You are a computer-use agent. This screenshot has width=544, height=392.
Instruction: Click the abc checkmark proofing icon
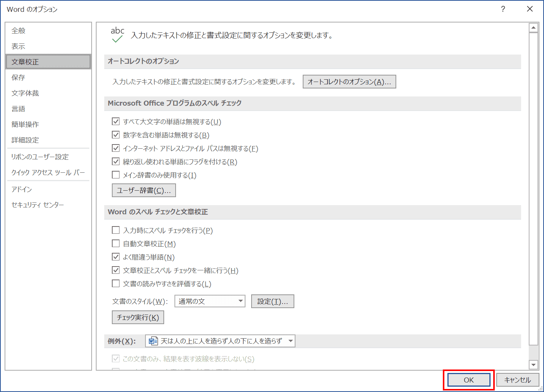pyautogui.click(x=117, y=35)
